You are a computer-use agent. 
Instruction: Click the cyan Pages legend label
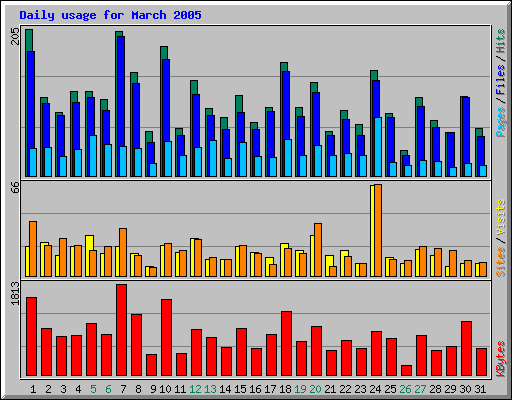pyautogui.click(x=501, y=122)
